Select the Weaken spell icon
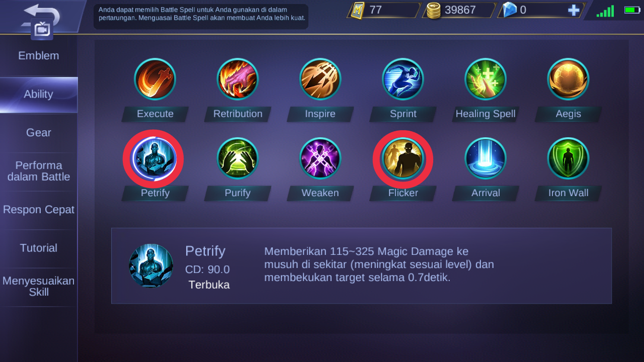644x362 pixels. [320, 158]
